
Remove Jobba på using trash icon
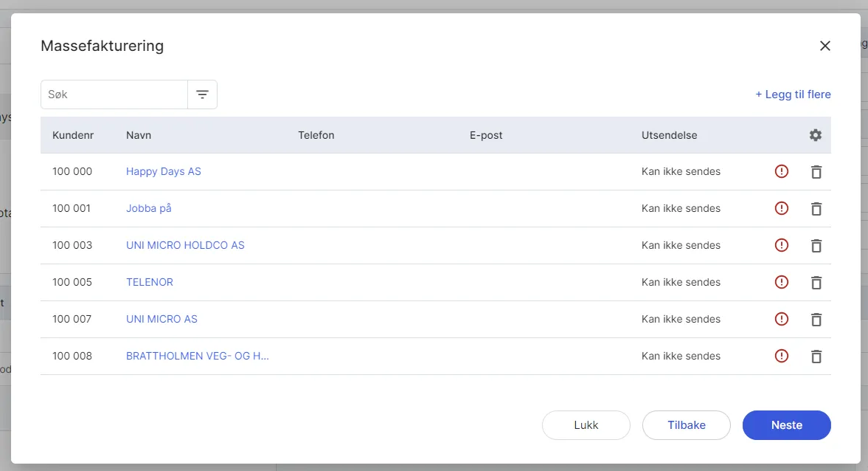816,209
